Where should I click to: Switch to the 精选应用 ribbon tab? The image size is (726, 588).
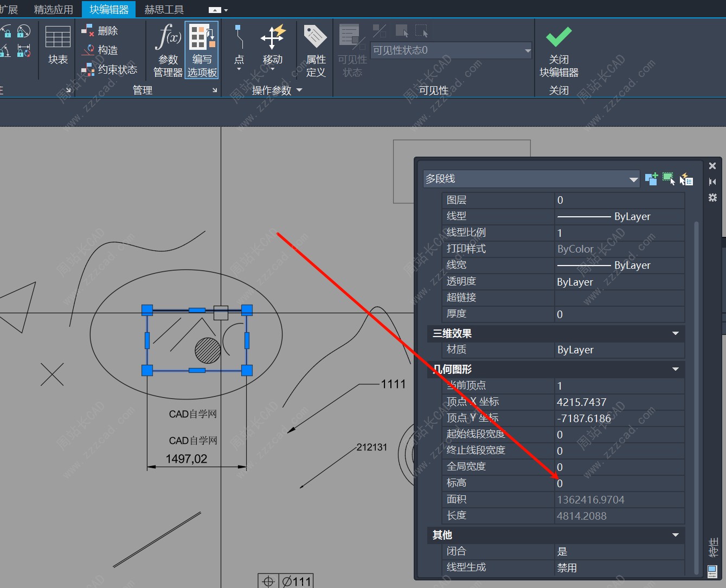pos(53,10)
